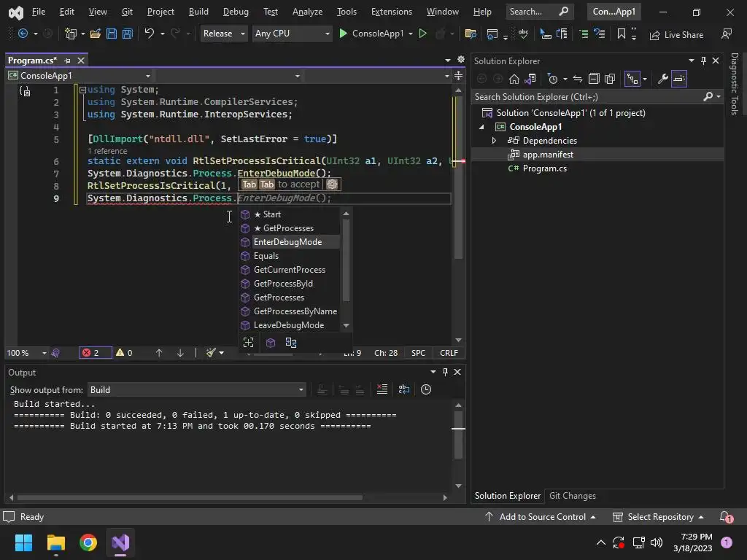Viewport: 747px width, 560px height.
Task: Click the Solution Explorer Home icon
Action: click(514, 79)
